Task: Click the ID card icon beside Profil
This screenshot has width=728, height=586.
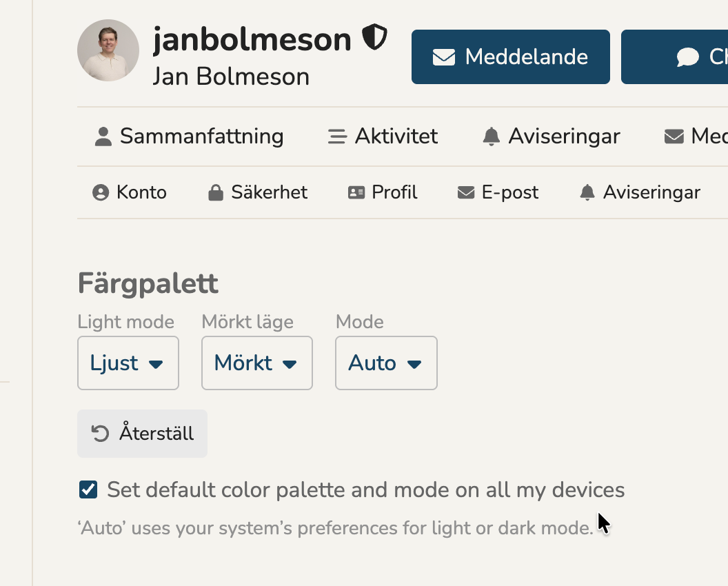Action: [x=356, y=193]
